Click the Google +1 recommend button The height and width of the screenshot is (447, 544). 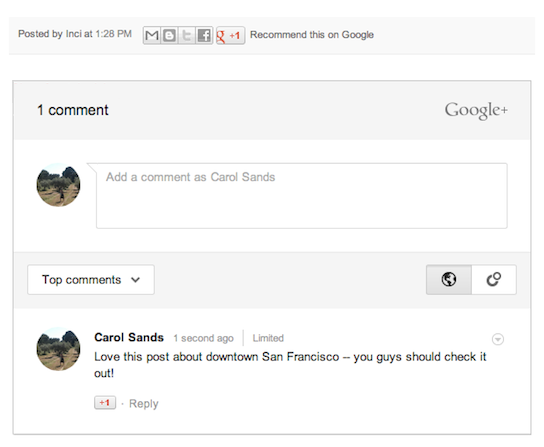(x=230, y=35)
